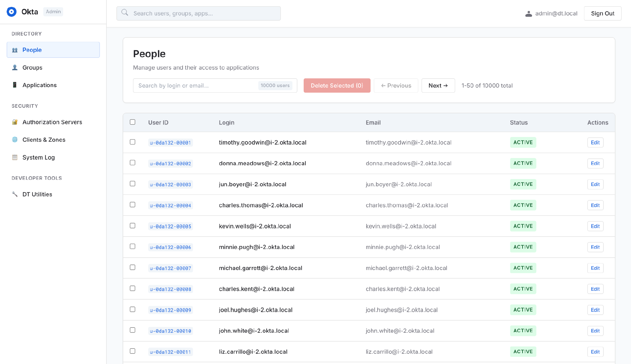Open the Groups menu item
Viewport: 631px width, 364px height.
[33, 68]
